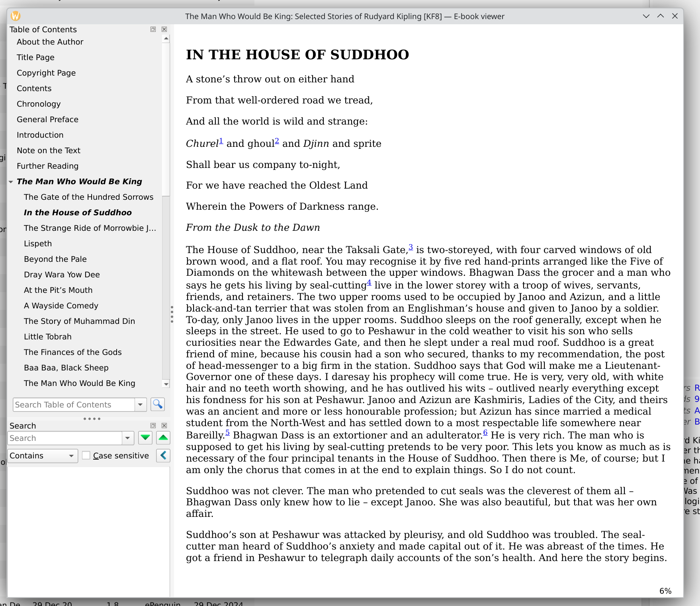
Task: Open the Title Page entry
Action: coord(35,57)
